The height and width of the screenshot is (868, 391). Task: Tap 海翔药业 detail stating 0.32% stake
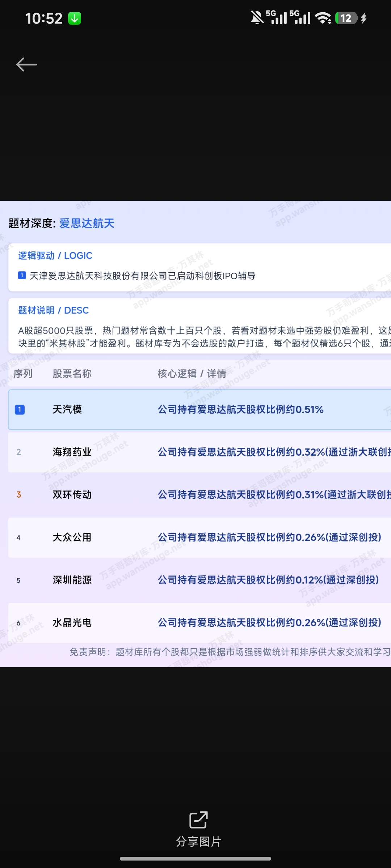click(x=274, y=452)
